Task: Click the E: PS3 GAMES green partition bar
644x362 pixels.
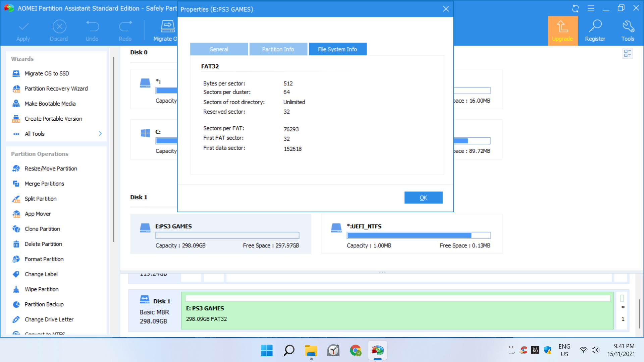Action: 397,311
